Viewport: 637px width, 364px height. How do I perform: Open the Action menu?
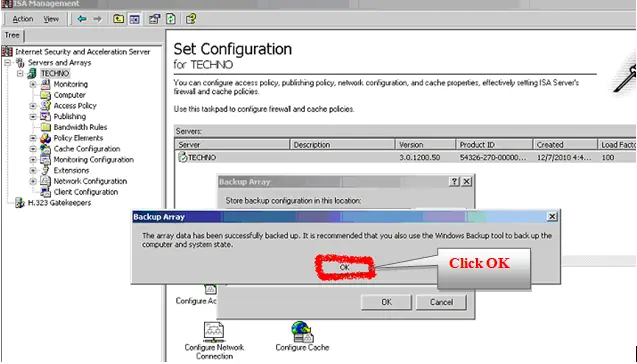click(22, 19)
